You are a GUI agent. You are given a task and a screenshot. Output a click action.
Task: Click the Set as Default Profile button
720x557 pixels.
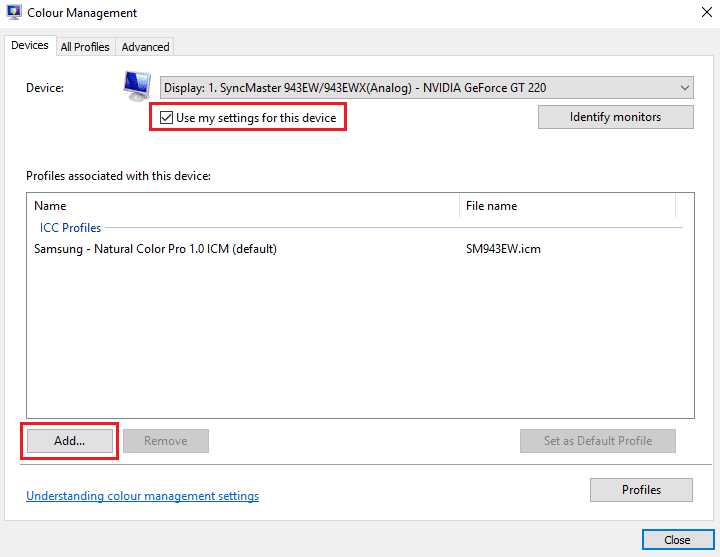598,441
